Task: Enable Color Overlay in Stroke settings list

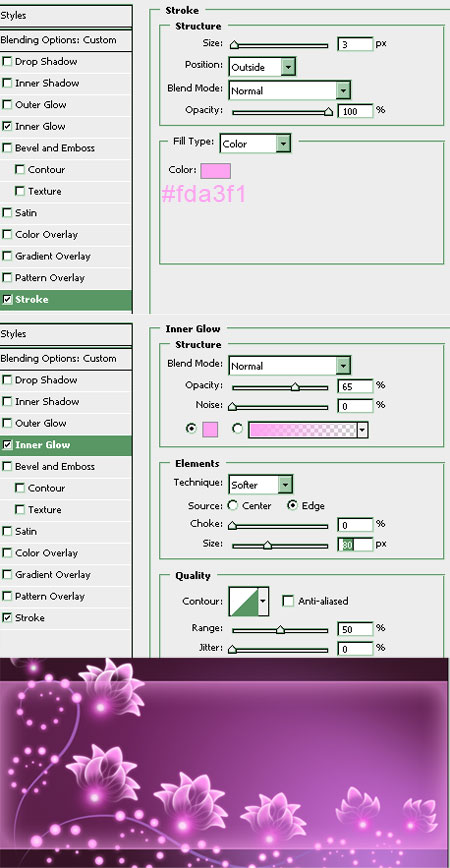Action: [x=7, y=234]
